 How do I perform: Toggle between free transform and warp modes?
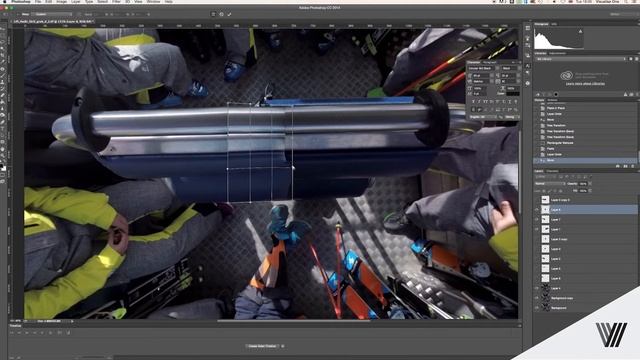click(213, 14)
